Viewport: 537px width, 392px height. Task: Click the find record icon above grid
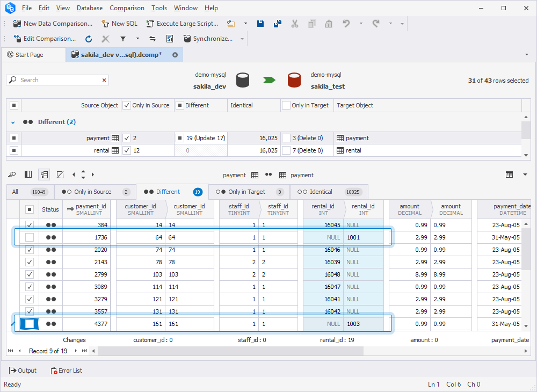pos(12,175)
